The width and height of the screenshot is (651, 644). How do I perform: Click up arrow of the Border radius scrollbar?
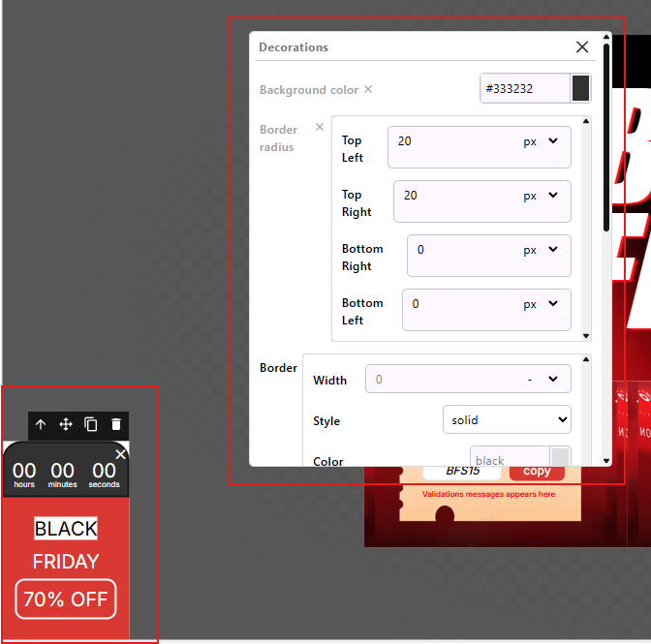pyautogui.click(x=586, y=121)
